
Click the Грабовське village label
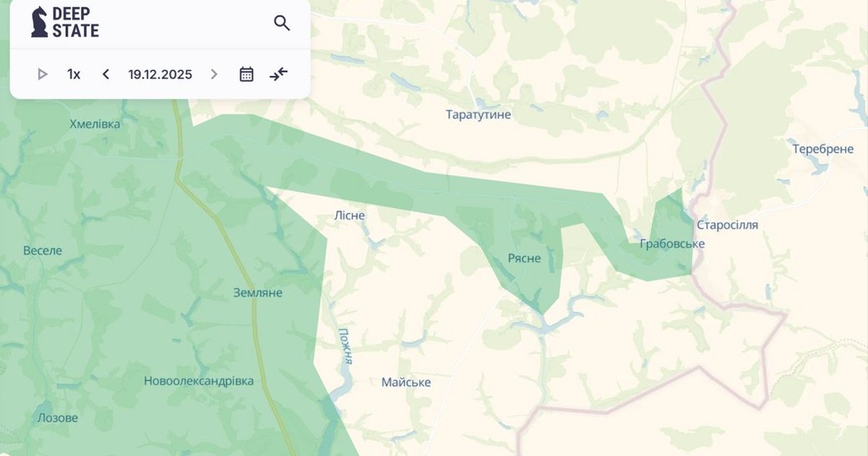pos(672,244)
